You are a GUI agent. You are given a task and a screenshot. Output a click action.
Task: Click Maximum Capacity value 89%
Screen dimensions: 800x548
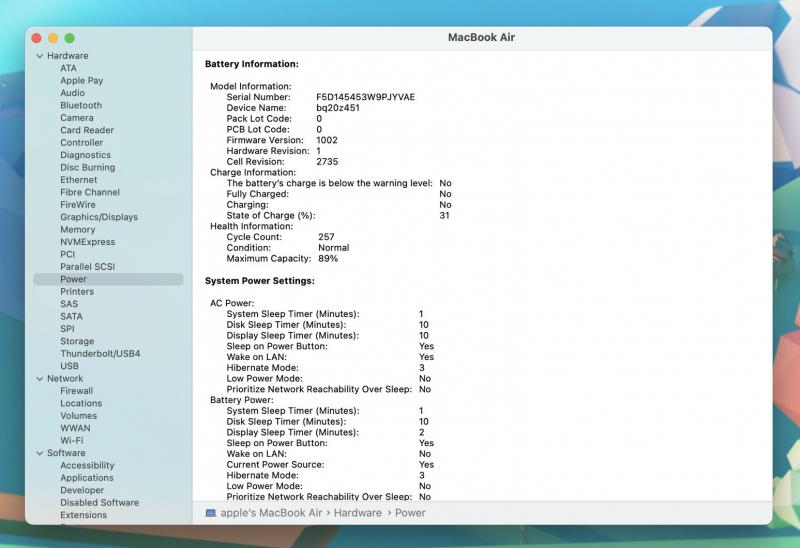pyautogui.click(x=328, y=258)
